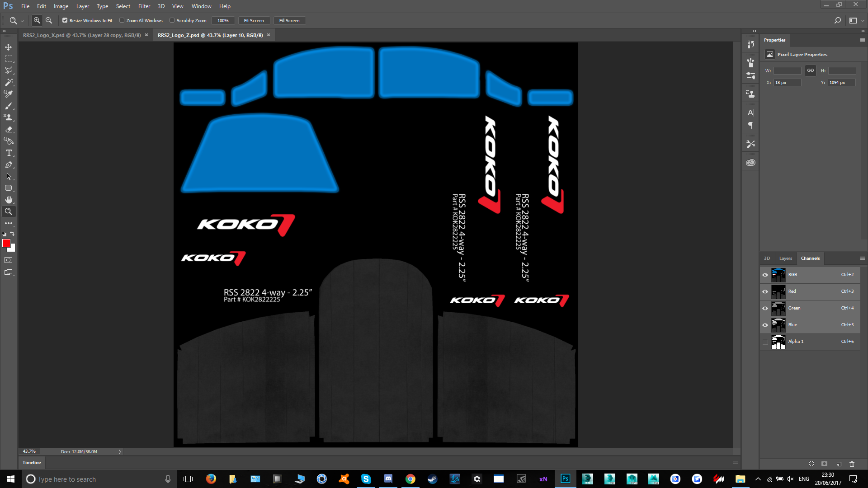The height and width of the screenshot is (488, 868).
Task: Switch to the 3D panel tab
Action: 767,258
